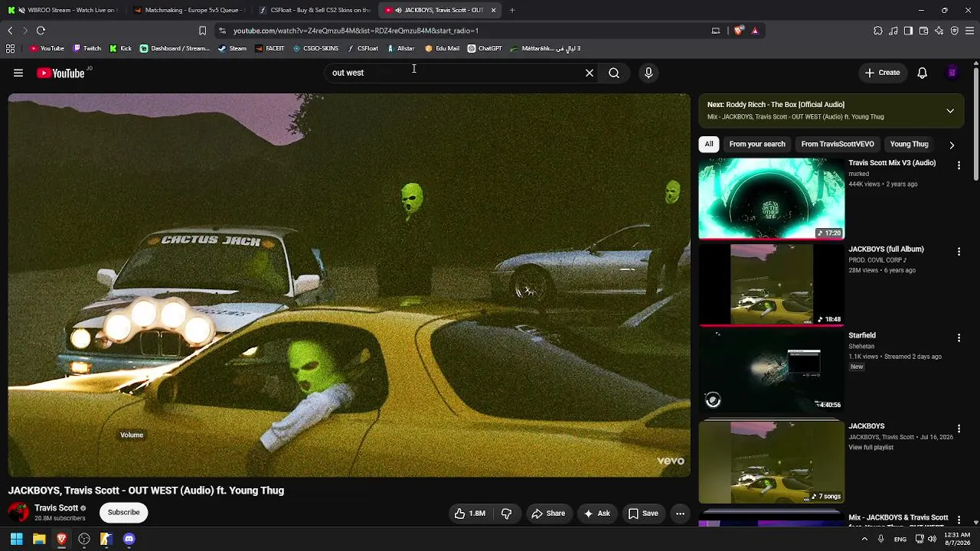
Task: Switch to CSFloat browser tab
Action: pyautogui.click(x=315, y=10)
